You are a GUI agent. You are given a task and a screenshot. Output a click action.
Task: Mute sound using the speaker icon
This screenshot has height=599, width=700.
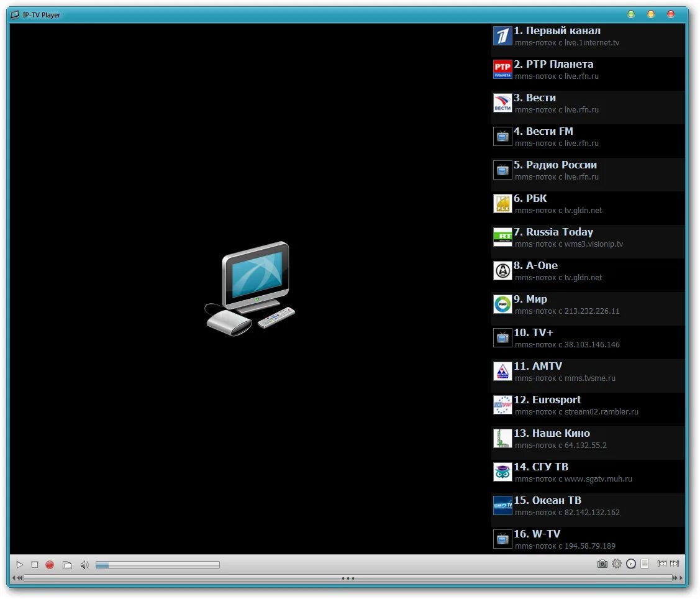tap(84, 565)
